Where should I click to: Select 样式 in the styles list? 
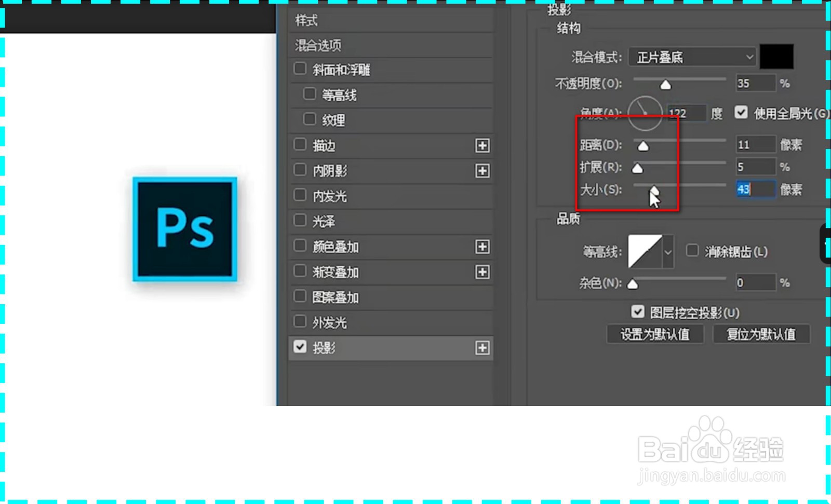(306, 20)
